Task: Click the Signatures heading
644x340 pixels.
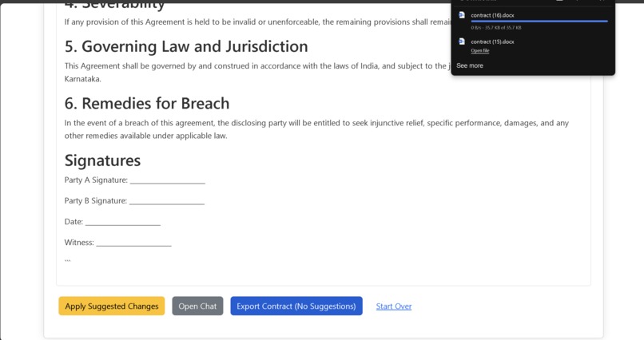Action: [102, 160]
